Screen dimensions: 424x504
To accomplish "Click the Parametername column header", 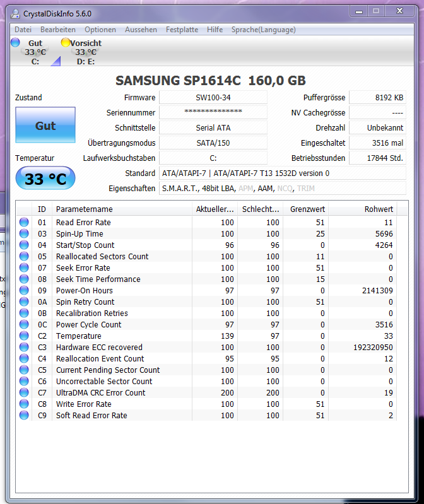I will [x=122, y=209].
